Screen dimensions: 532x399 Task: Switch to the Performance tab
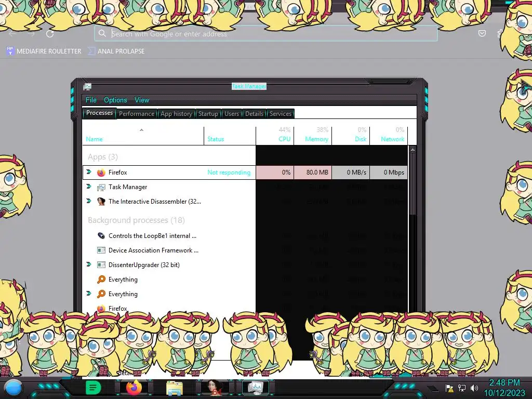tap(137, 114)
